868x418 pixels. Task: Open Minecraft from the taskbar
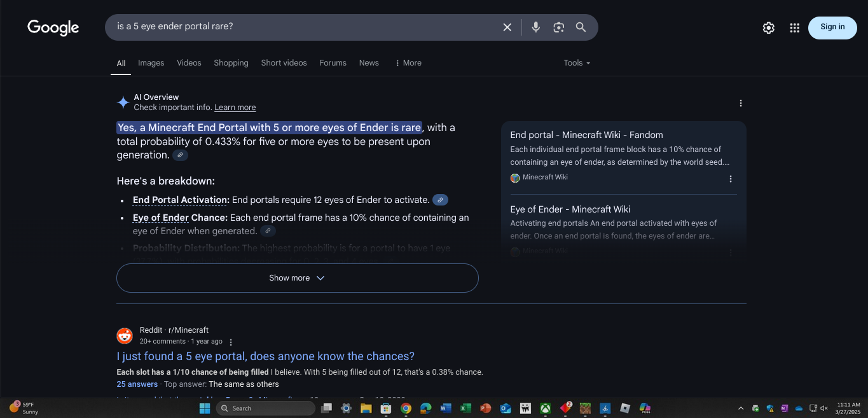click(x=584, y=408)
